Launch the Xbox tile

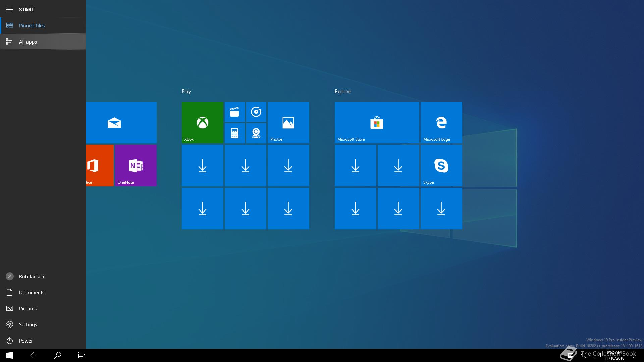[203, 123]
